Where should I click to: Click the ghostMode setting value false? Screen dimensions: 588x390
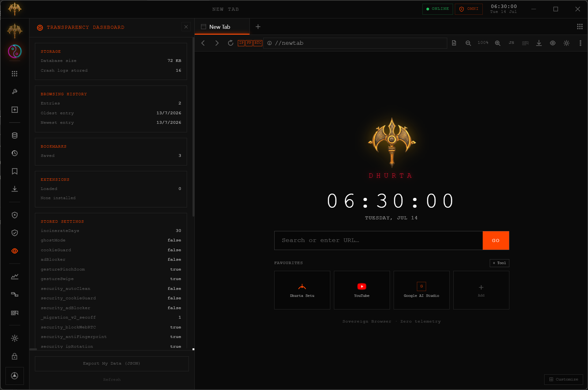coord(174,240)
